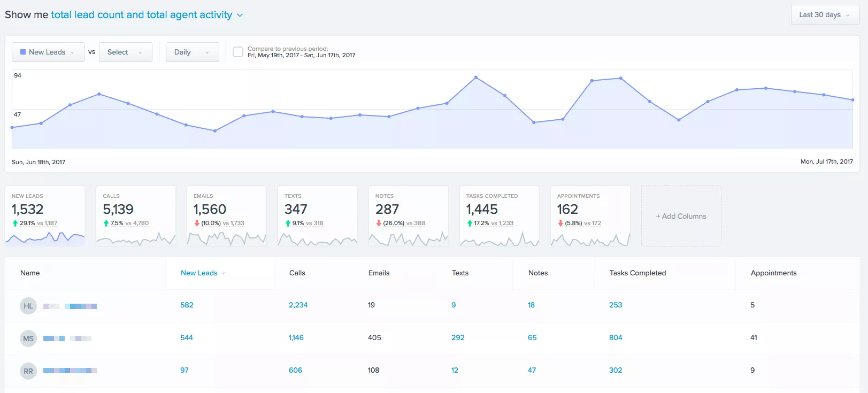
Task: Click the Calls sparkline stat card
Action: pos(136,216)
